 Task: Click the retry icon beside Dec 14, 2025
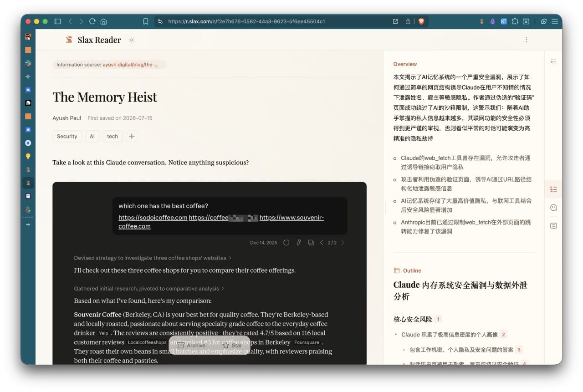(286, 243)
